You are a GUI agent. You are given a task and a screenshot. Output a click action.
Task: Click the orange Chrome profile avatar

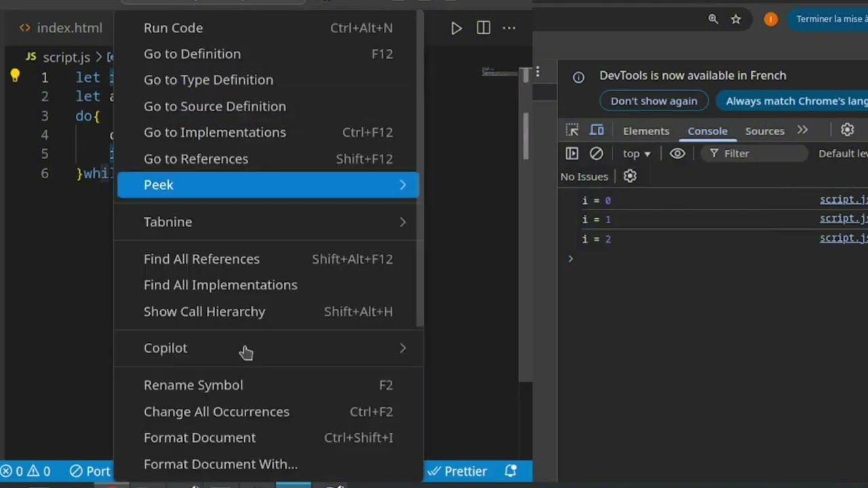(771, 19)
